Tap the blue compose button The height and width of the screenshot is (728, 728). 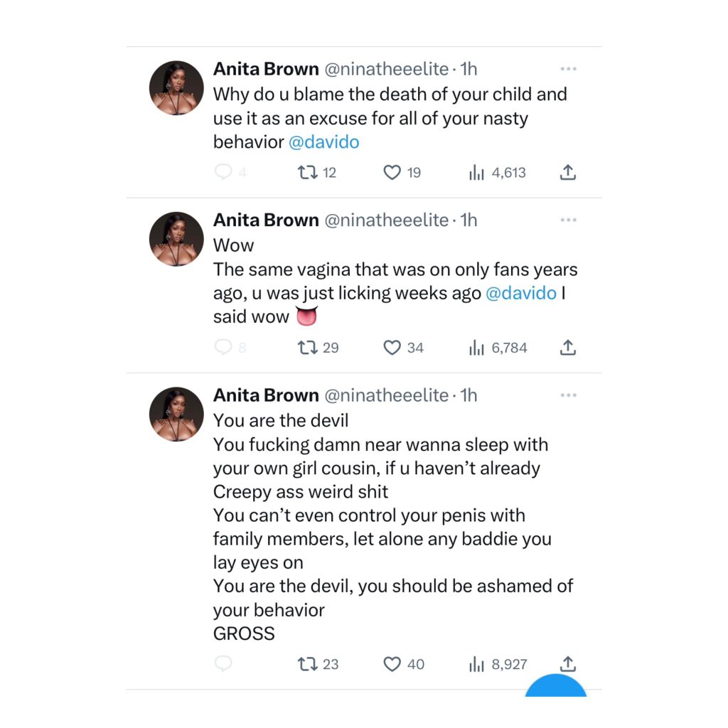(556, 693)
